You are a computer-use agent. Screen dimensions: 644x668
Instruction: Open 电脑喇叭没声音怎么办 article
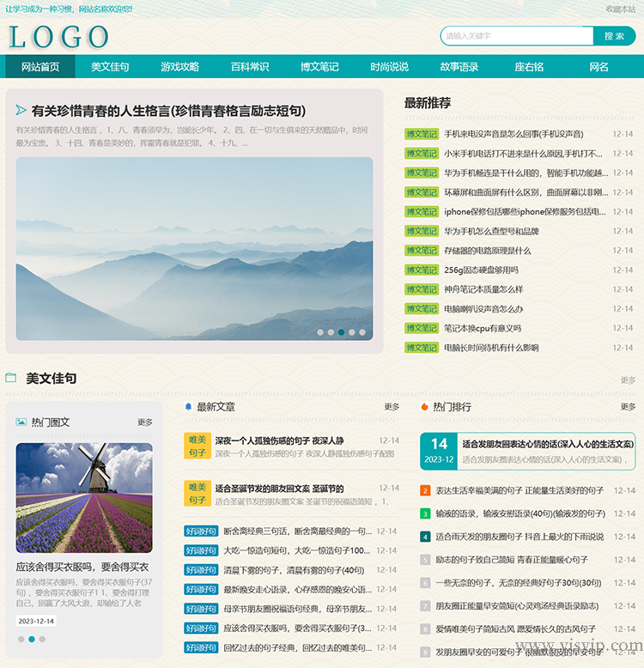[x=483, y=309]
